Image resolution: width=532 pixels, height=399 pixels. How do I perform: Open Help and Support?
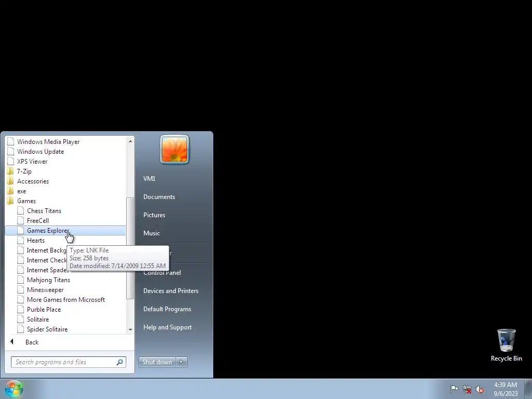click(x=168, y=327)
